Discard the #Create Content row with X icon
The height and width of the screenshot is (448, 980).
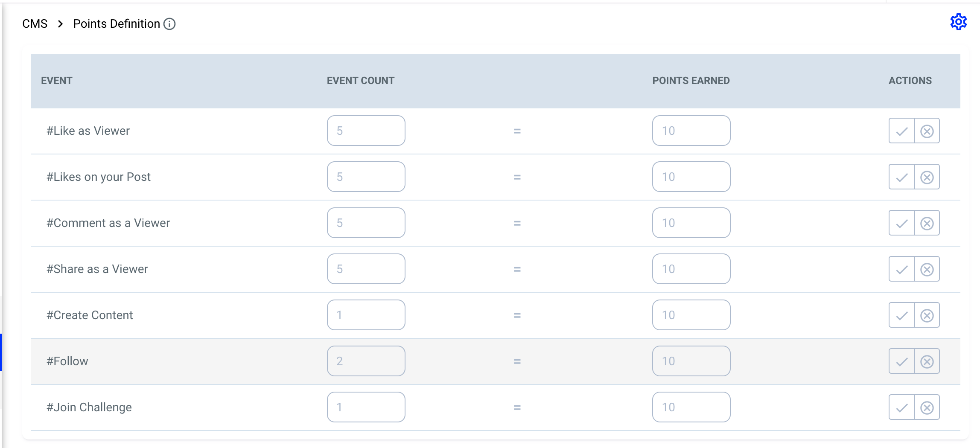(x=927, y=315)
